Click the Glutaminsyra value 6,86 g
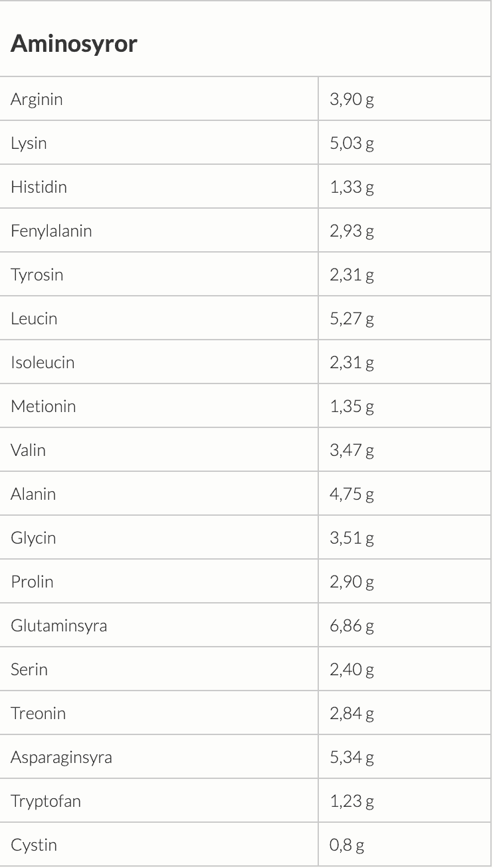The width and height of the screenshot is (493, 868). (x=351, y=626)
